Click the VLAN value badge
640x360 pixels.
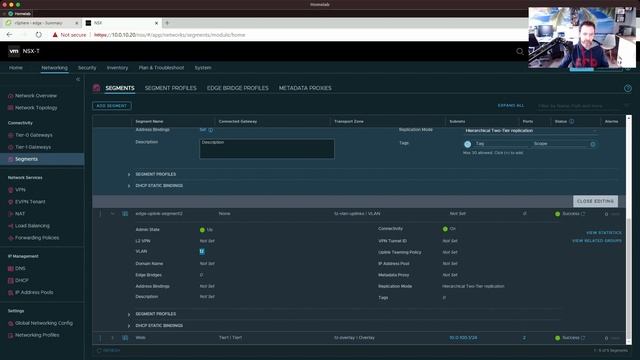(202, 252)
